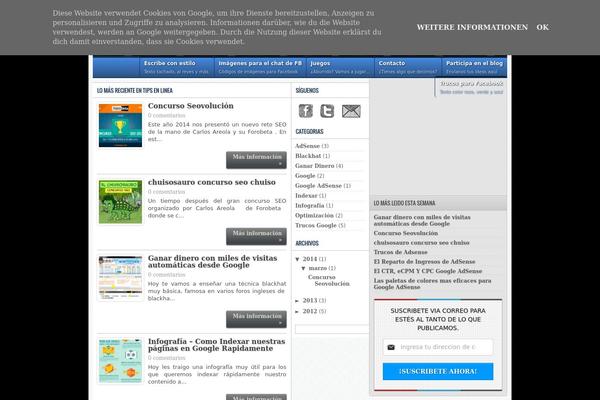Screen dimensions: 600x400
Task: Select the Blackhat category
Action: [x=308, y=156]
